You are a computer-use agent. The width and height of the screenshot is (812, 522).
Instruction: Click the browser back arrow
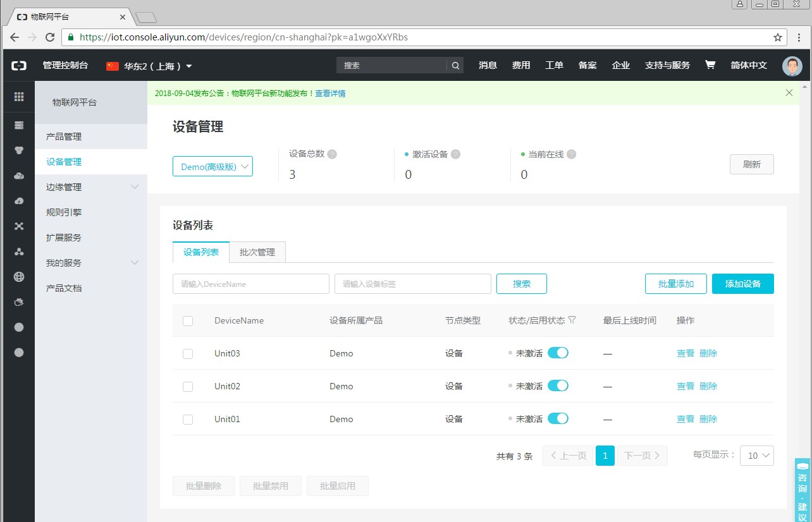pyautogui.click(x=15, y=37)
